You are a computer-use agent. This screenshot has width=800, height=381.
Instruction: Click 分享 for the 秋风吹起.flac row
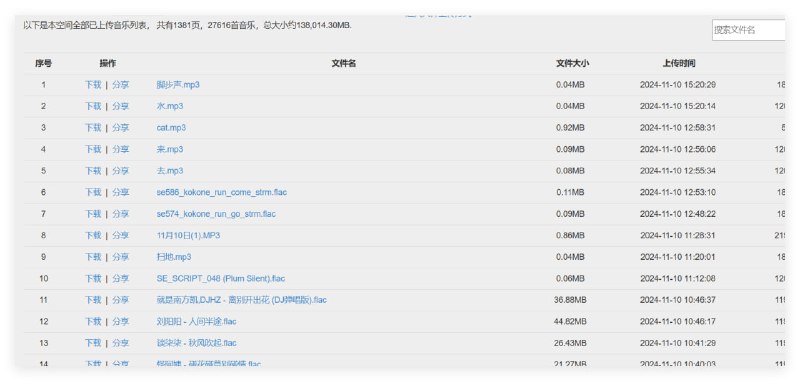[x=121, y=343]
